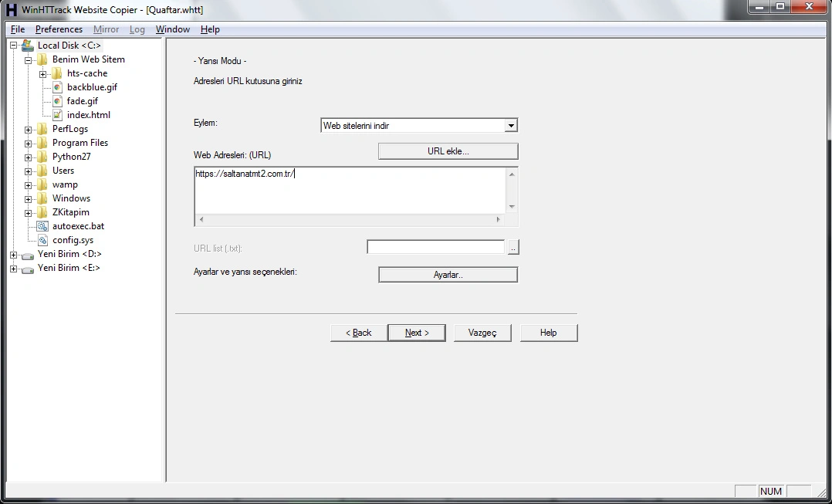The width and height of the screenshot is (832, 504).
Task: Expand the hts-cache folder node
Action: [43, 74]
